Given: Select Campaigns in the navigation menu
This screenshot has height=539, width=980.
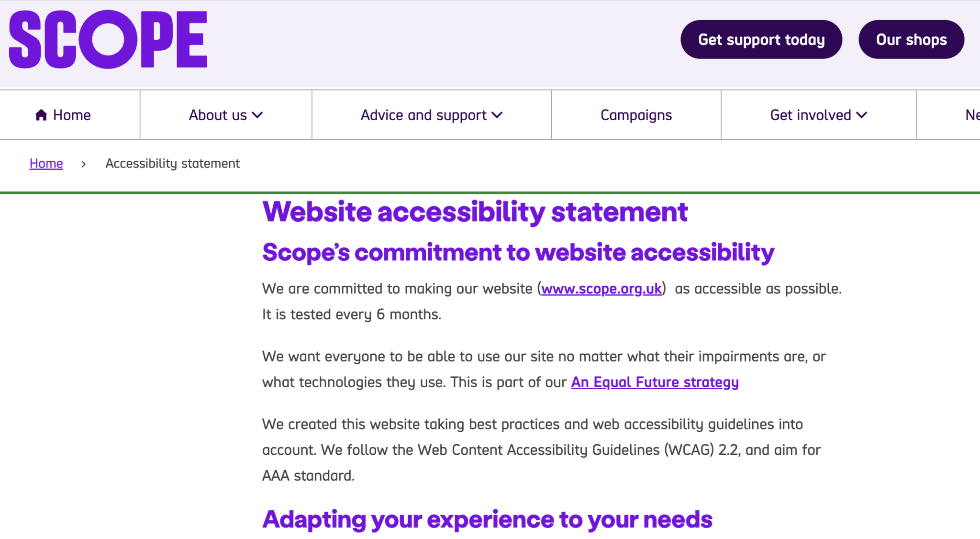Looking at the screenshot, I should 635,114.
